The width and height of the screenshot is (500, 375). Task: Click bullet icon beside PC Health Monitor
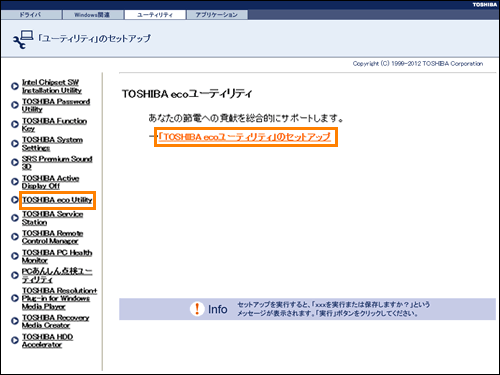[15, 256]
